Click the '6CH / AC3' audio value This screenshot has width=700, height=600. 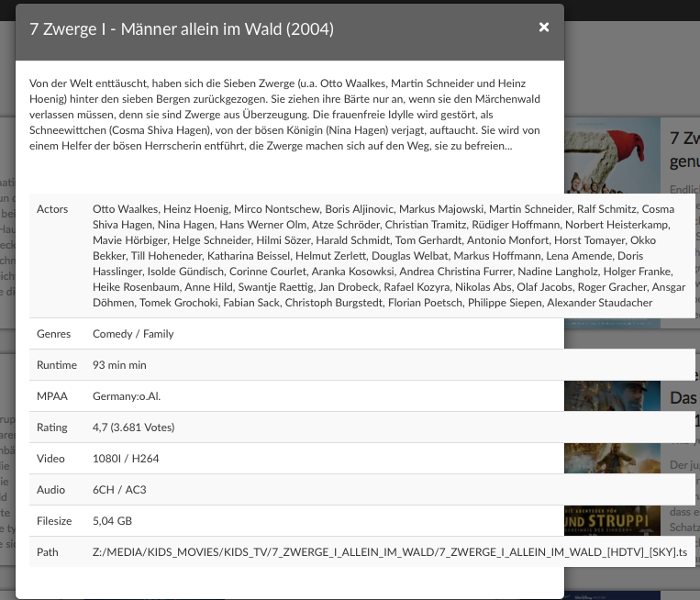pyautogui.click(x=119, y=490)
